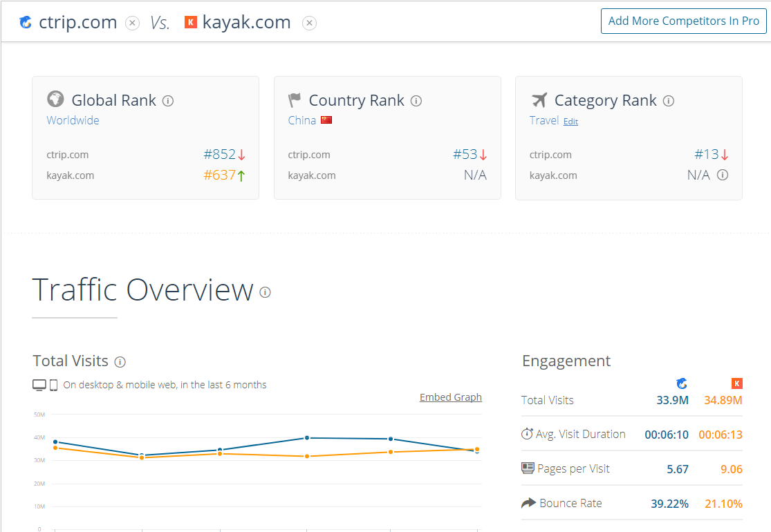Open the Traffic Overview info icon
The width and height of the screenshot is (771, 532).
[265, 293]
